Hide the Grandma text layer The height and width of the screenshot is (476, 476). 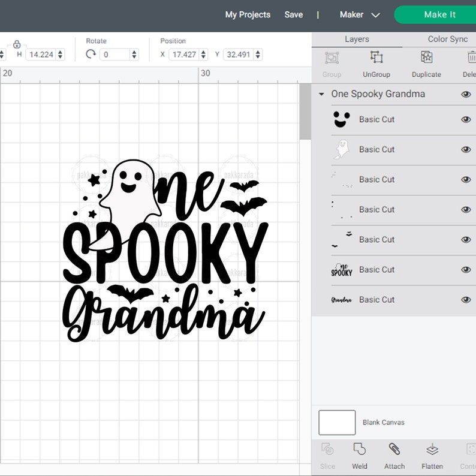point(466,300)
